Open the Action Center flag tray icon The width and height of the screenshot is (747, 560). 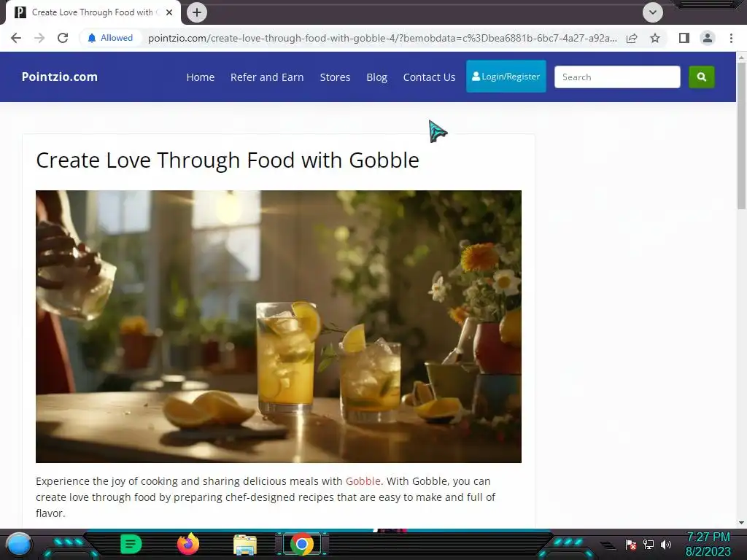click(631, 545)
